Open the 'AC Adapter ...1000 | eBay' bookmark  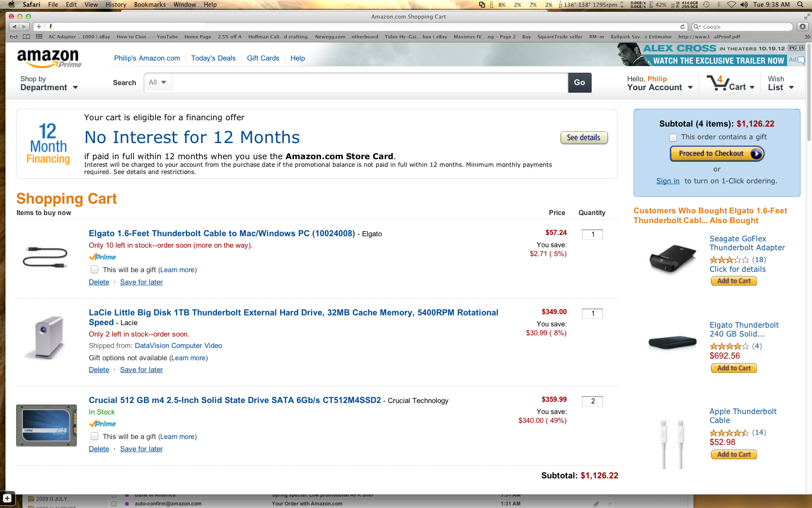tap(80, 37)
